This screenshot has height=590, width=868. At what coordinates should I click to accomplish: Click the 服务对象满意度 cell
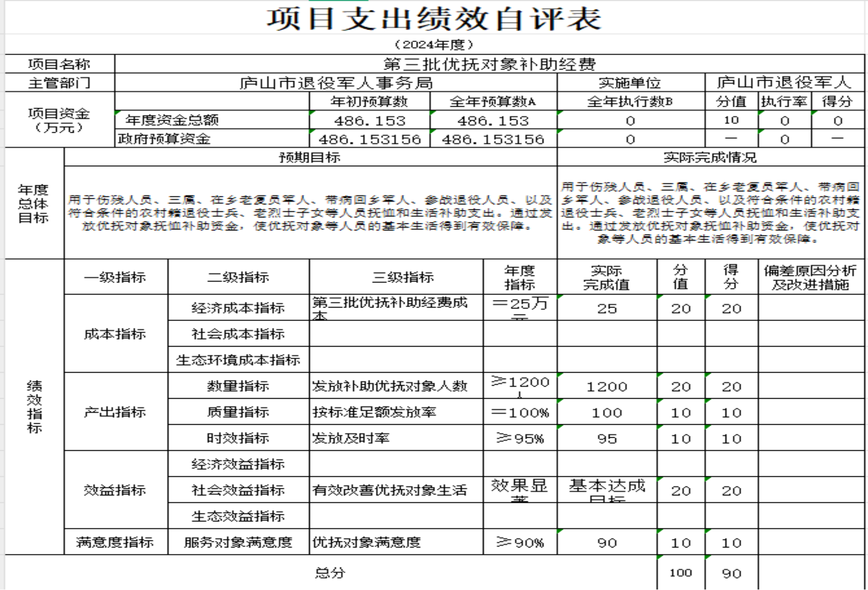238,542
